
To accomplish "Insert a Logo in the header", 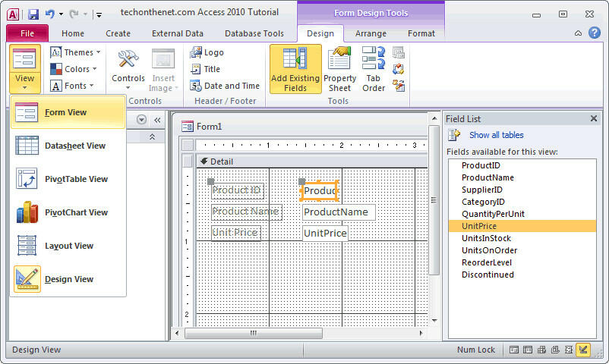I will pos(207,52).
